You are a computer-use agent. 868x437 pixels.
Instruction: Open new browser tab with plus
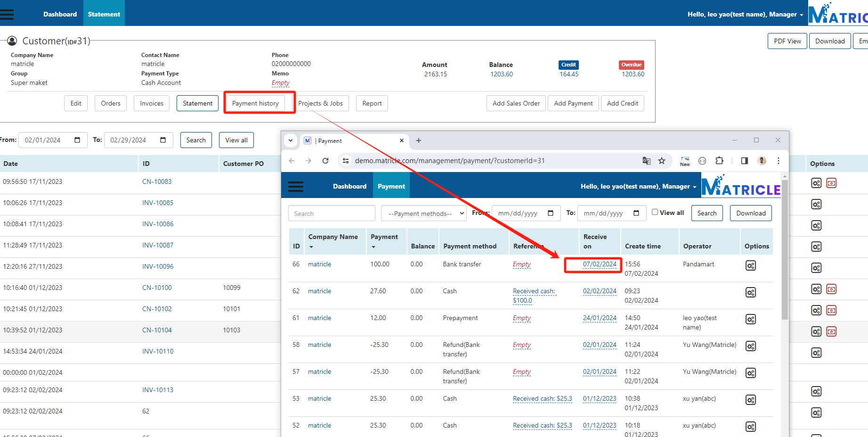click(419, 140)
